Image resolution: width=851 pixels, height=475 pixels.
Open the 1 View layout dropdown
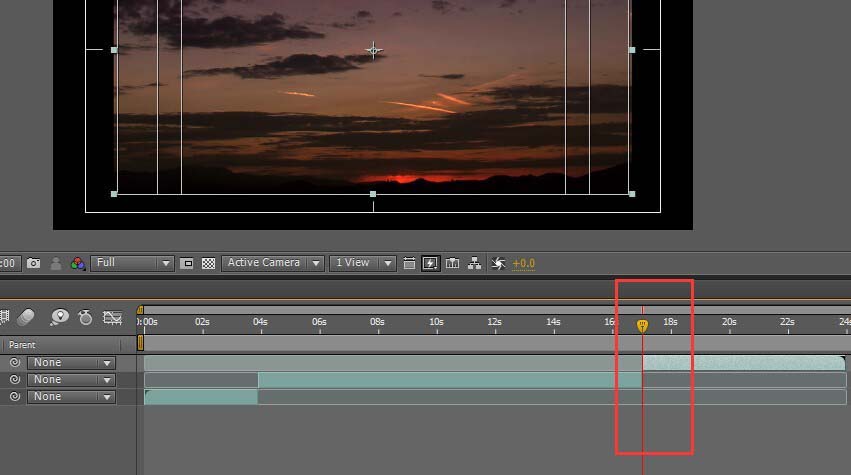click(363, 263)
